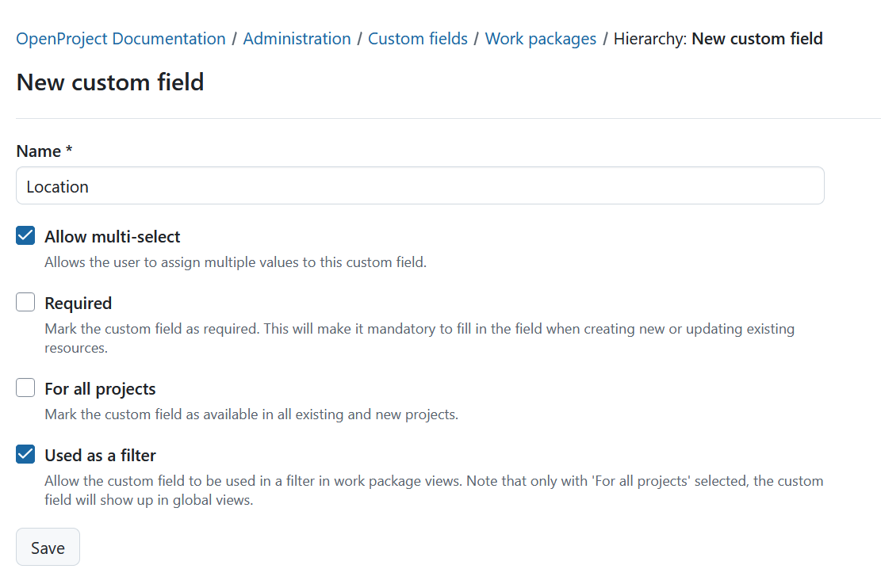Screen dimensions: 881x588
Task: Toggle the Required field setting on
Action: [25, 301]
